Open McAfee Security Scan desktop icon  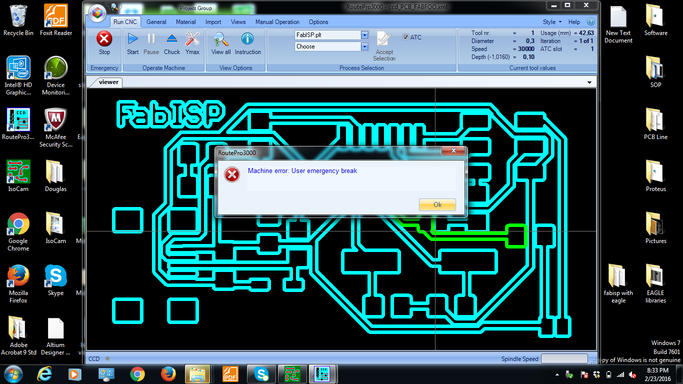coord(56,128)
